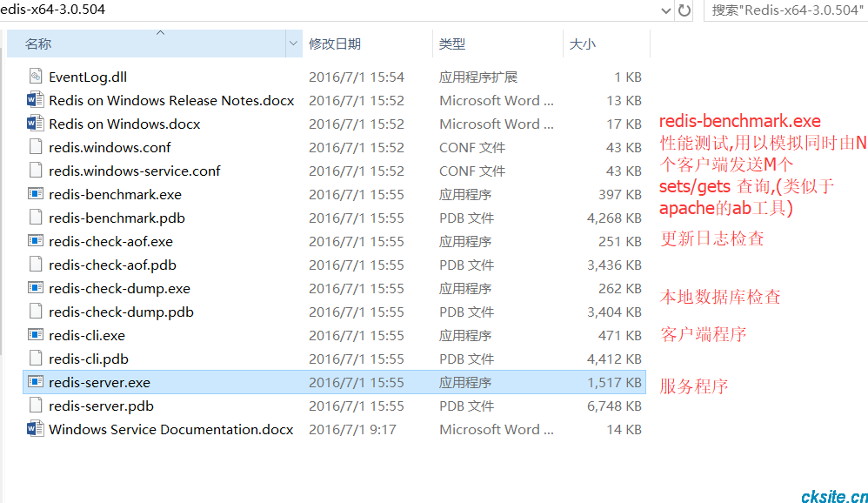Click the redis-check-dump.pdb file icon
This screenshot has width=868, height=503.
36,312
